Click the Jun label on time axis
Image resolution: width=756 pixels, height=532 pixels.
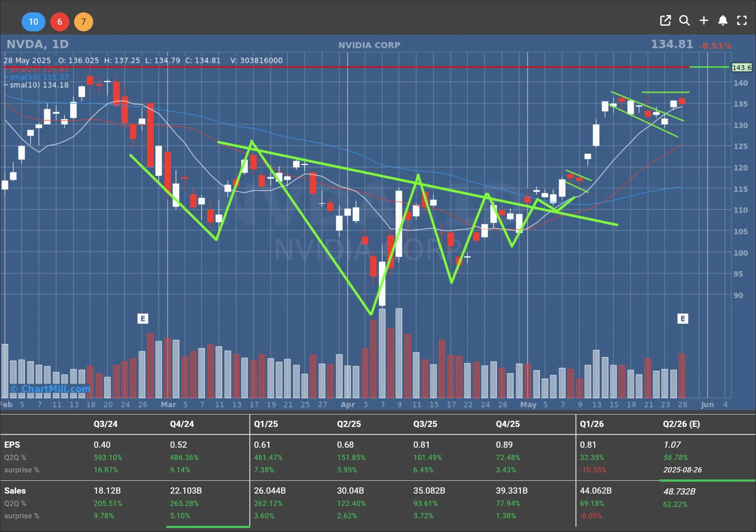click(707, 404)
